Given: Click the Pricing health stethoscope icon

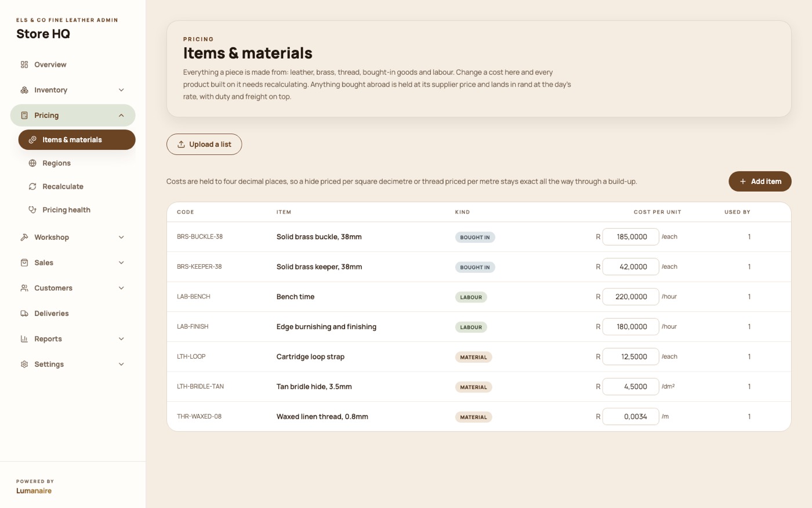Looking at the screenshot, I should [32, 210].
